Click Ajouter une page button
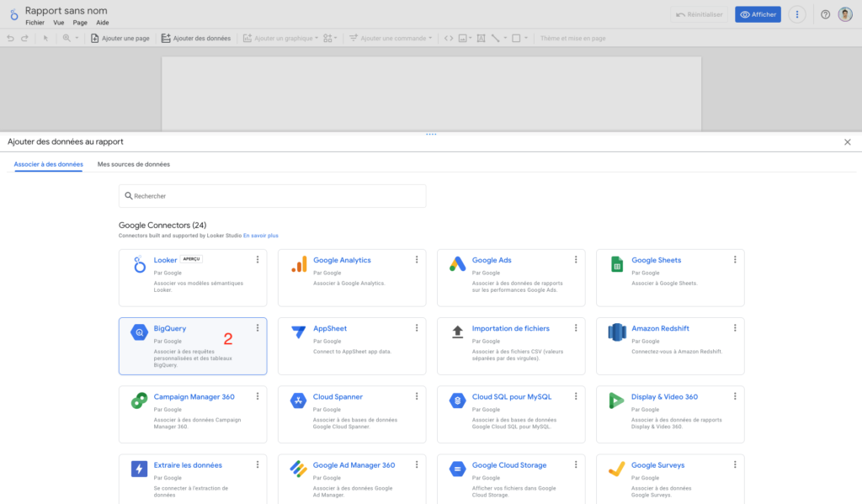 (120, 38)
